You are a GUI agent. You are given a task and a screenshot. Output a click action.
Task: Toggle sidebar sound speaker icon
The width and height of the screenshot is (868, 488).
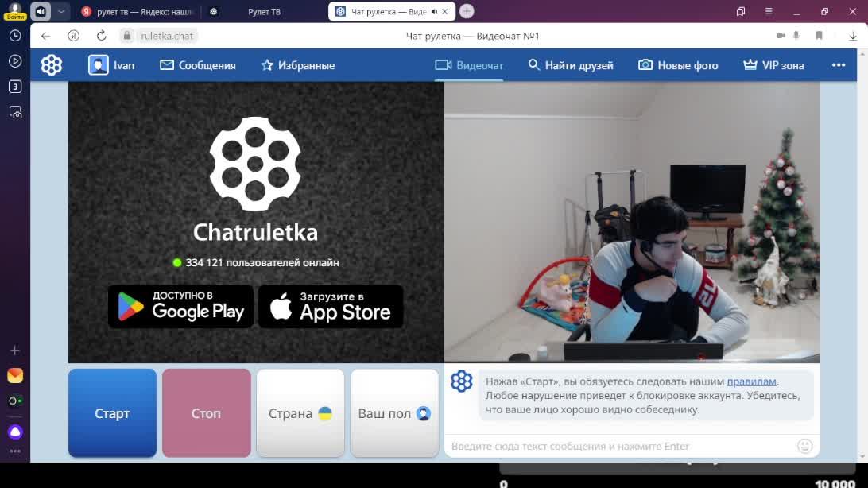(x=41, y=11)
